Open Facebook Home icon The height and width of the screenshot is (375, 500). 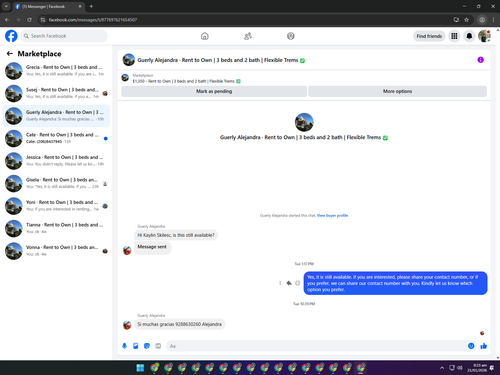(x=205, y=36)
